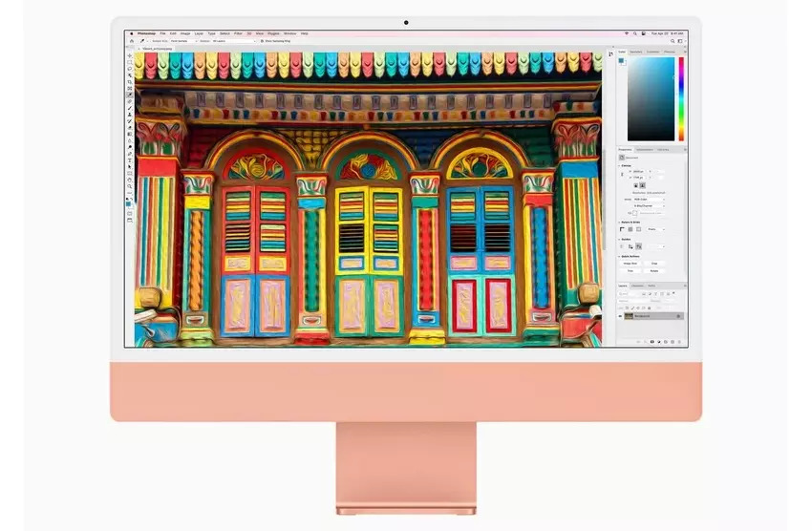Select the Crop tool in the toolbar

click(130, 82)
